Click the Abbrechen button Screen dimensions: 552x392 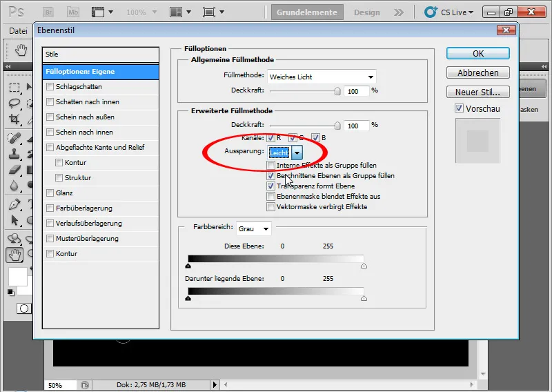pyautogui.click(x=477, y=73)
